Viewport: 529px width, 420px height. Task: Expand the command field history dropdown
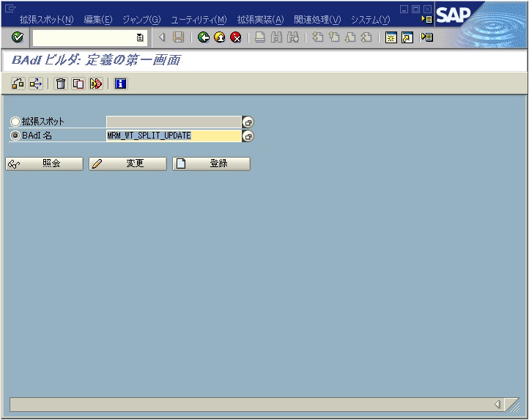click(140, 37)
